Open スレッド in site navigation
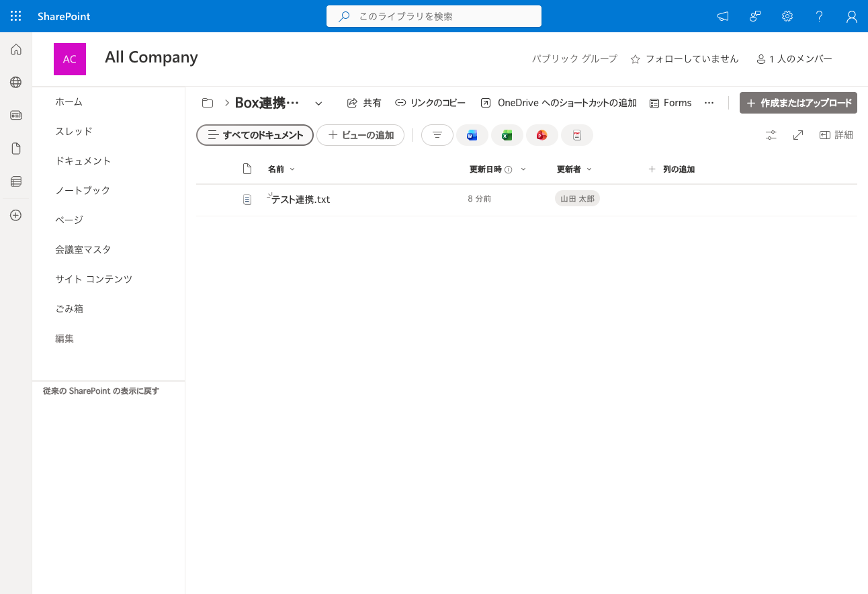Viewport: 868px width, 594px height. [x=74, y=131]
